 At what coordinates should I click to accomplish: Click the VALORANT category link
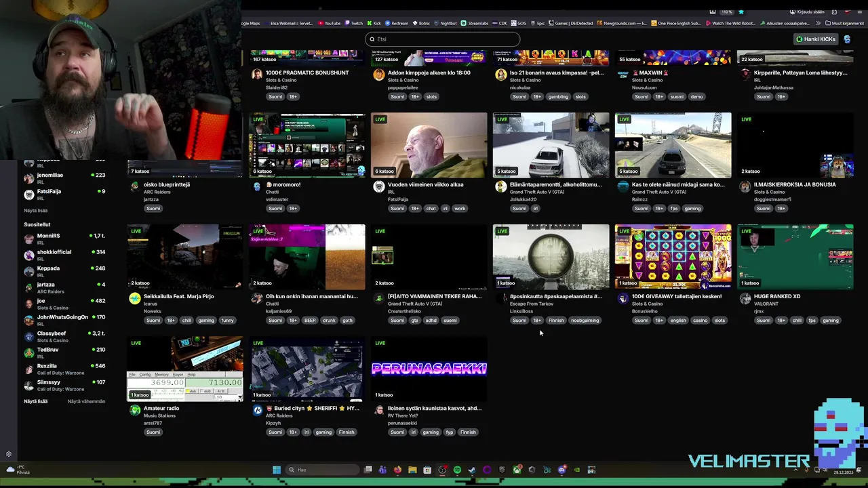[x=766, y=304]
